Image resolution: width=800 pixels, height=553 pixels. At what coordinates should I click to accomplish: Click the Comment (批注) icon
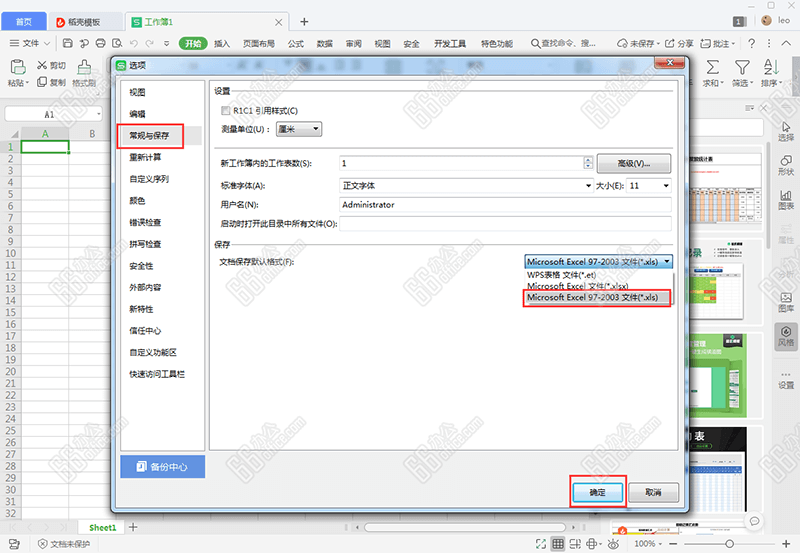pos(705,43)
